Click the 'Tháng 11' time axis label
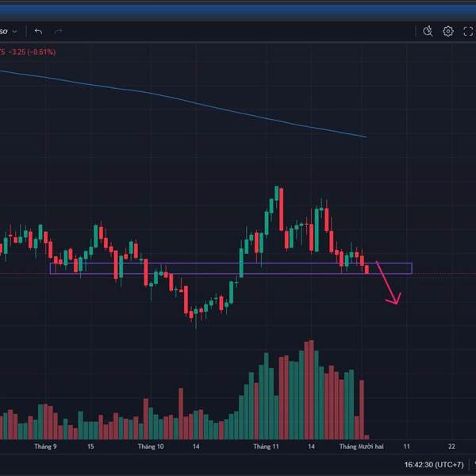The height and width of the screenshot is (476, 476). (266, 447)
